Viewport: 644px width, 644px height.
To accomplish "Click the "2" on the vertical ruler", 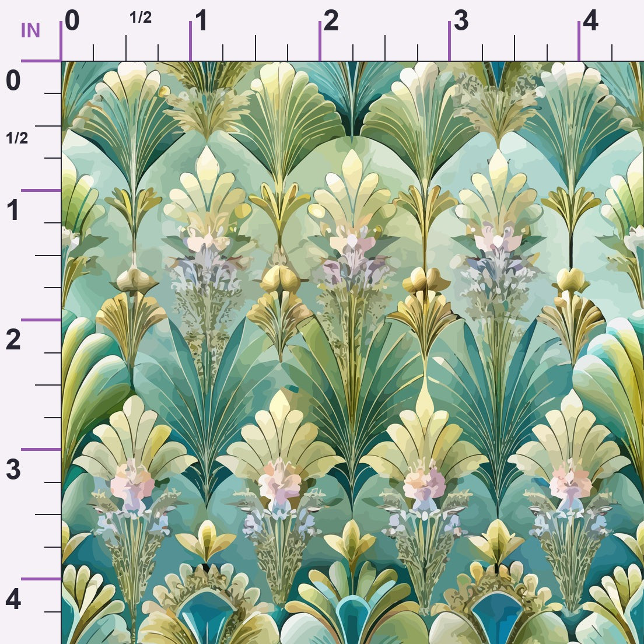I will [13, 339].
